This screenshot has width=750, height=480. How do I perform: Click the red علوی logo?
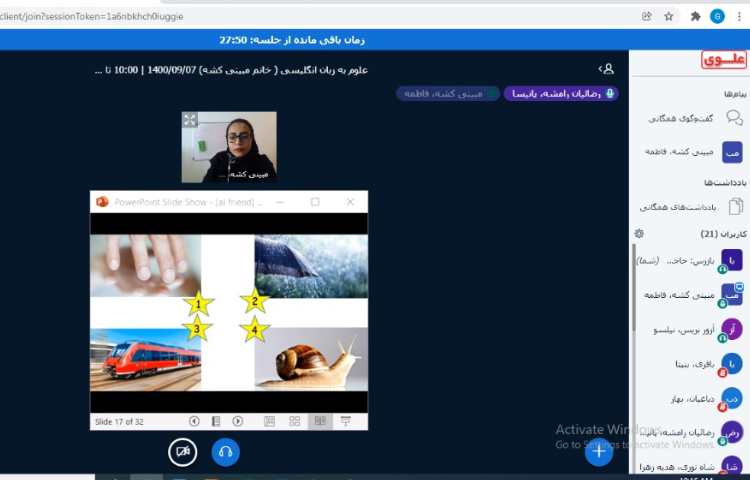pos(724,60)
